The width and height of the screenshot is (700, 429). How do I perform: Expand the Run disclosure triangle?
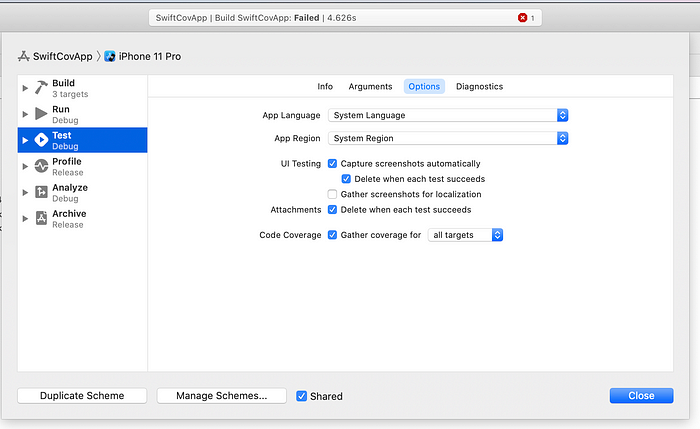click(x=25, y=114)
